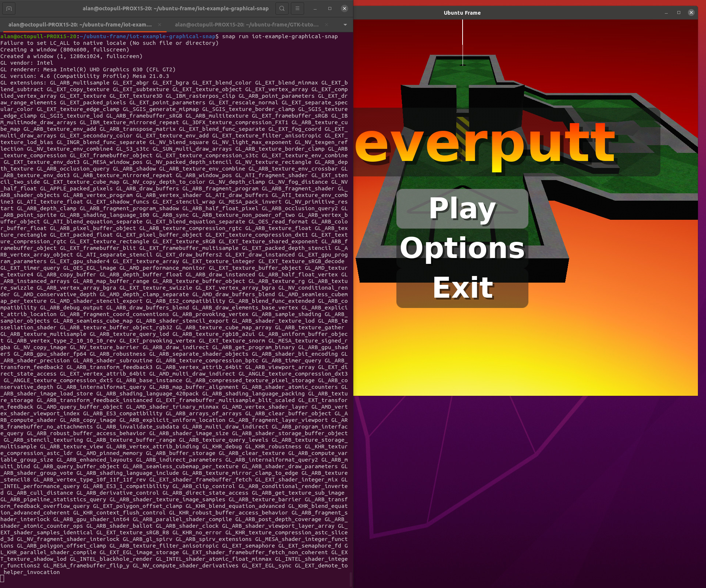Click the terminal search magnifier icon

tap(282, 8)
